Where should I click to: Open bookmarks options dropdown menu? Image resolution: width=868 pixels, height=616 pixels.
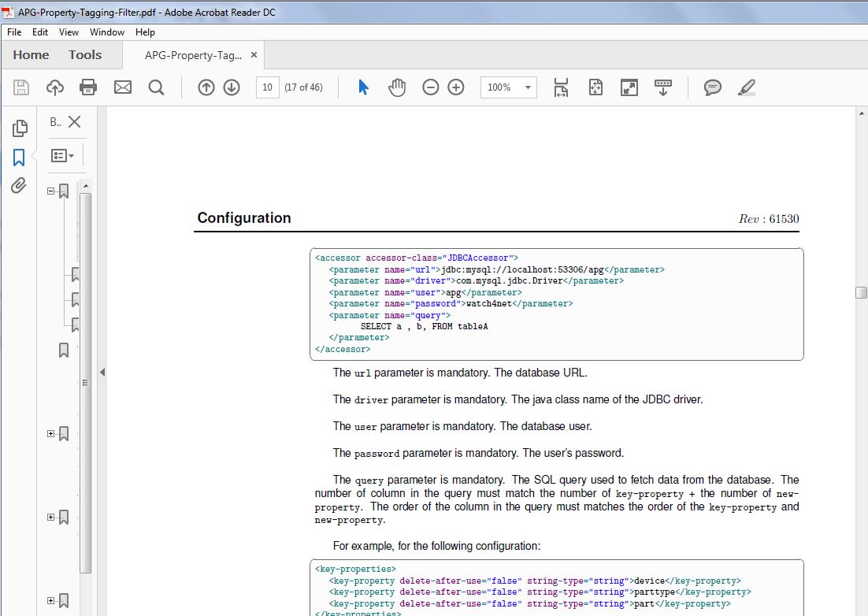tap(62, 155)
